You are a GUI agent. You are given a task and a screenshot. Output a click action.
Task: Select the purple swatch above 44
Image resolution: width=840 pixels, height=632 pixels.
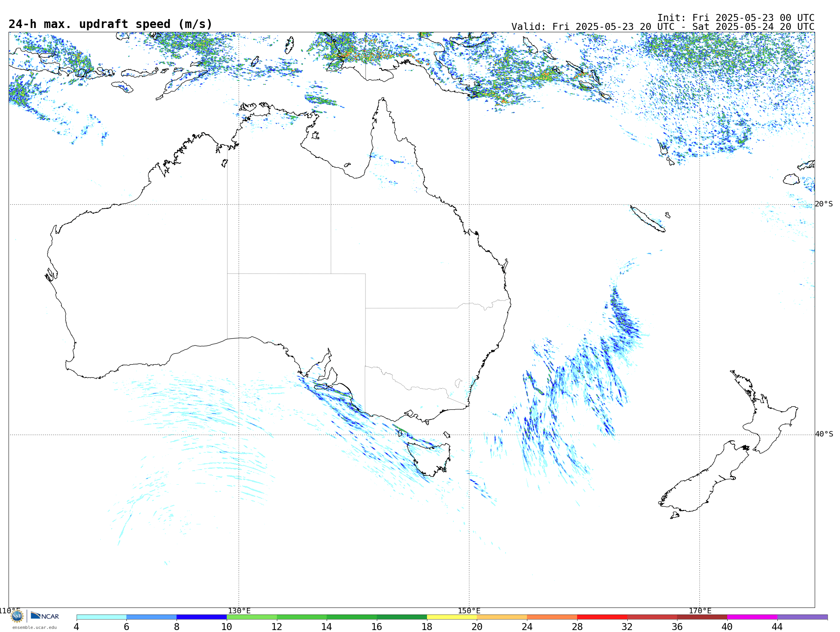pos(802,617)
